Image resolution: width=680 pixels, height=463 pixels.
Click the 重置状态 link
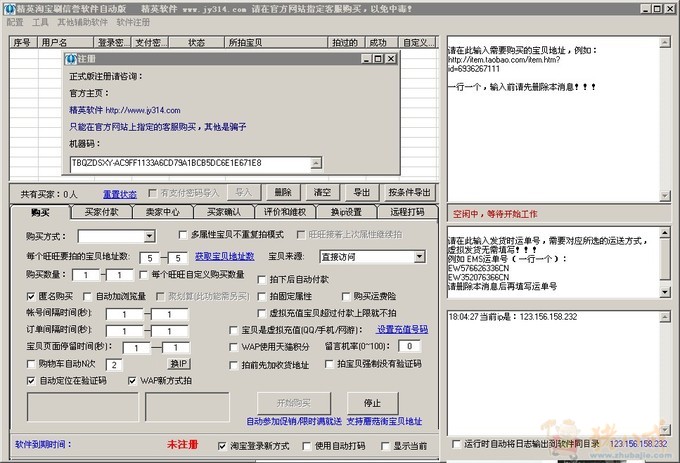point(120,194)
